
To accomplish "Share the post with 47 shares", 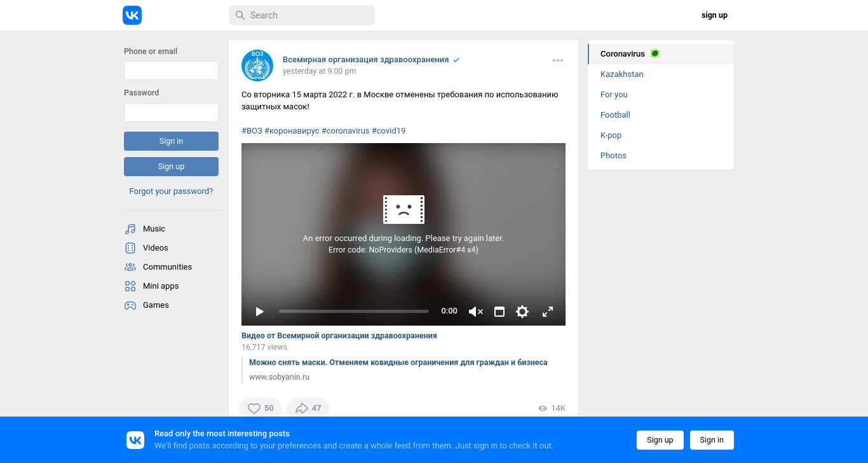I will coord(308,408).
